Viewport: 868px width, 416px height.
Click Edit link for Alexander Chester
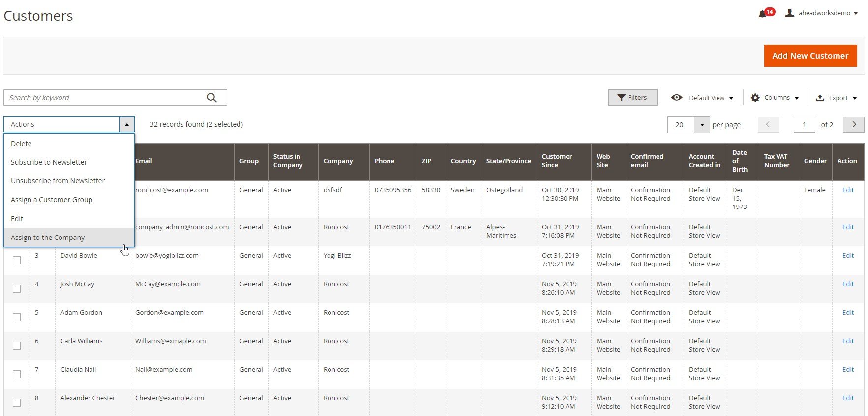848,398
